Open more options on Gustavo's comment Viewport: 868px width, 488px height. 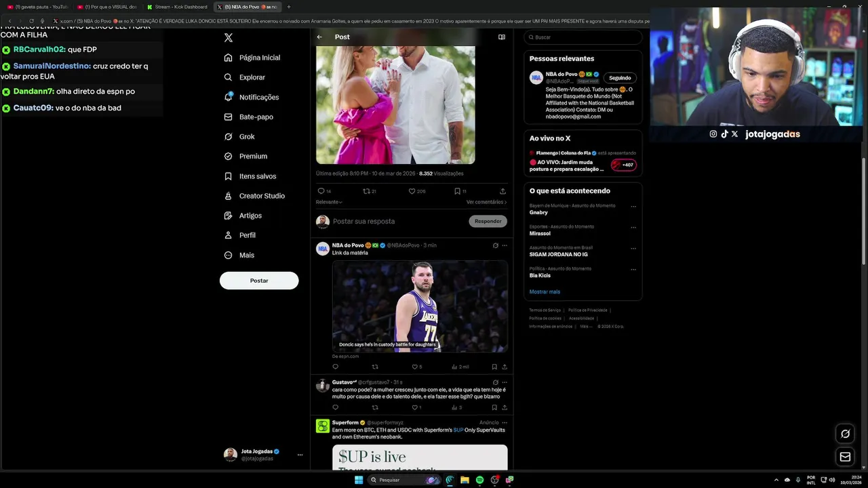pos(505,382)
